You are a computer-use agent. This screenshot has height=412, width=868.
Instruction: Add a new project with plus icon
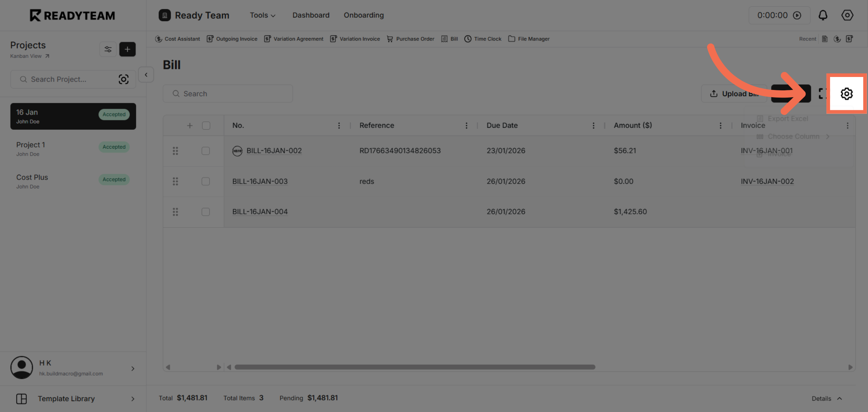pos(127,49)
